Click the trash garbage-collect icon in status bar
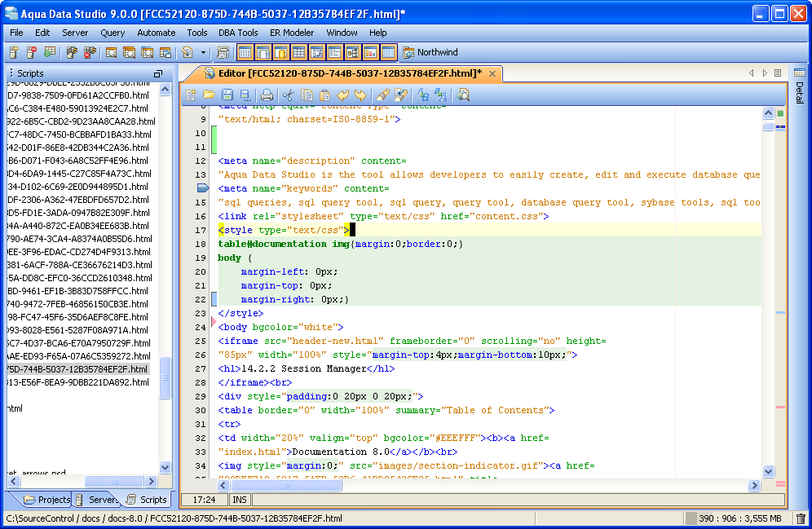 point(801,518)
